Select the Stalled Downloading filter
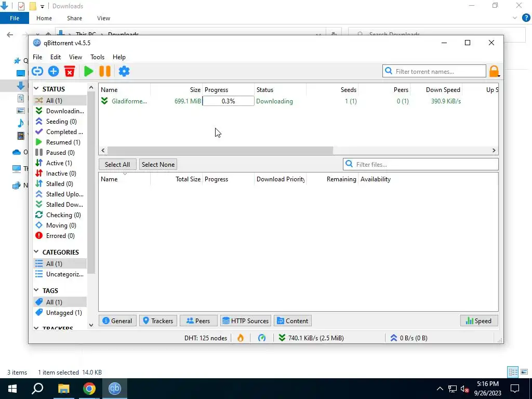This screenshot has width=532, height=399. point(60,205)
